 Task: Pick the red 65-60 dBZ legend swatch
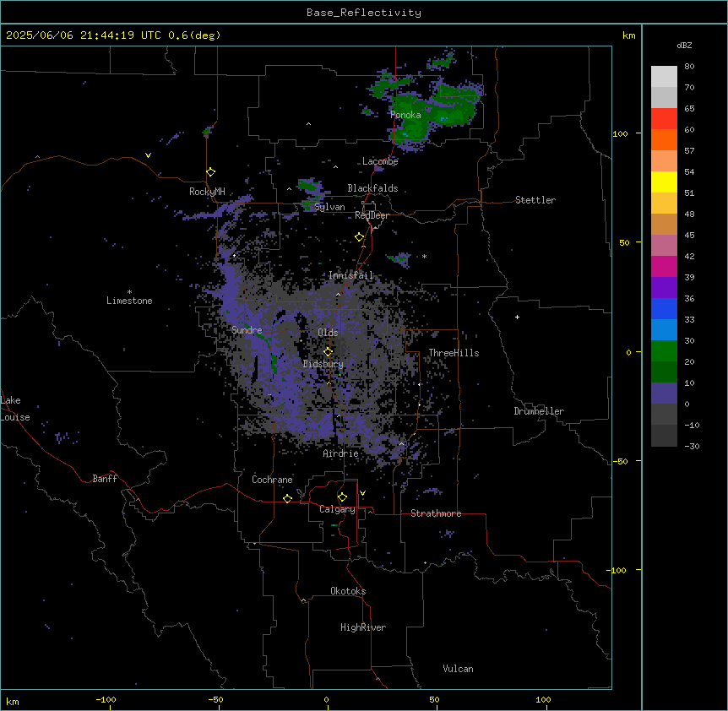tap(664, 119)
